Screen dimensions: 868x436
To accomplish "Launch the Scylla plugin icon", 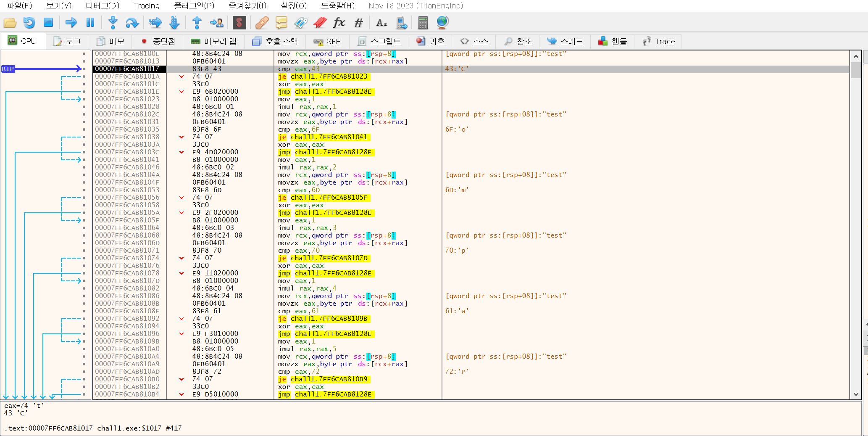I will click(x=239, y=23).
